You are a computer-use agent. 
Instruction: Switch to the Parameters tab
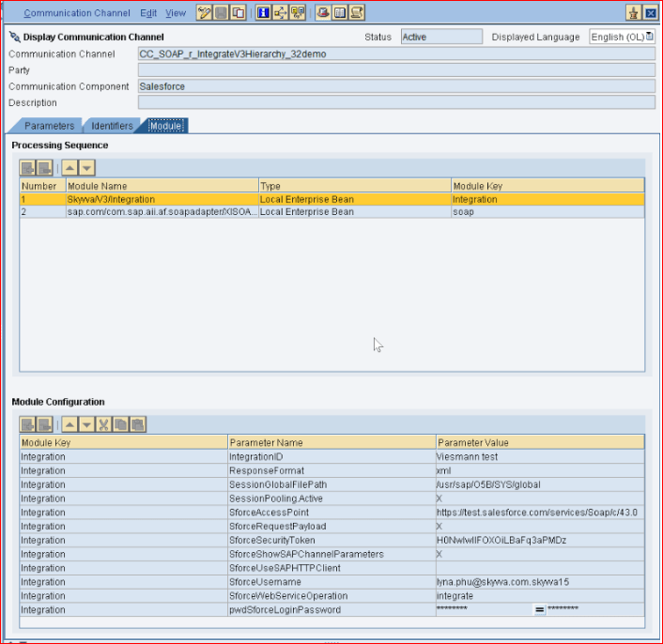point(49,126)
